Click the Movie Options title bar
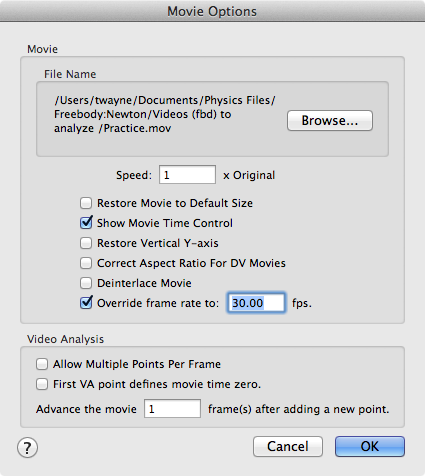 212,11
